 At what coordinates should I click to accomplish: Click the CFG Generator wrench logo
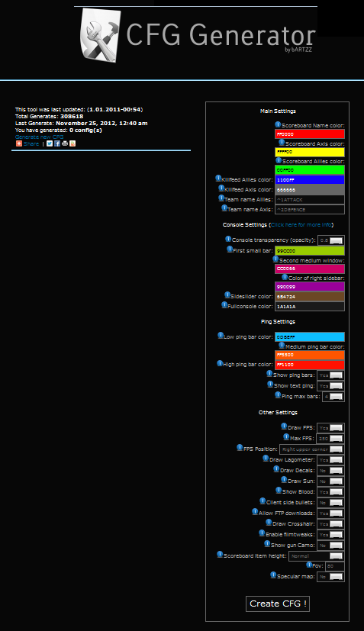[x=101, y=34]
